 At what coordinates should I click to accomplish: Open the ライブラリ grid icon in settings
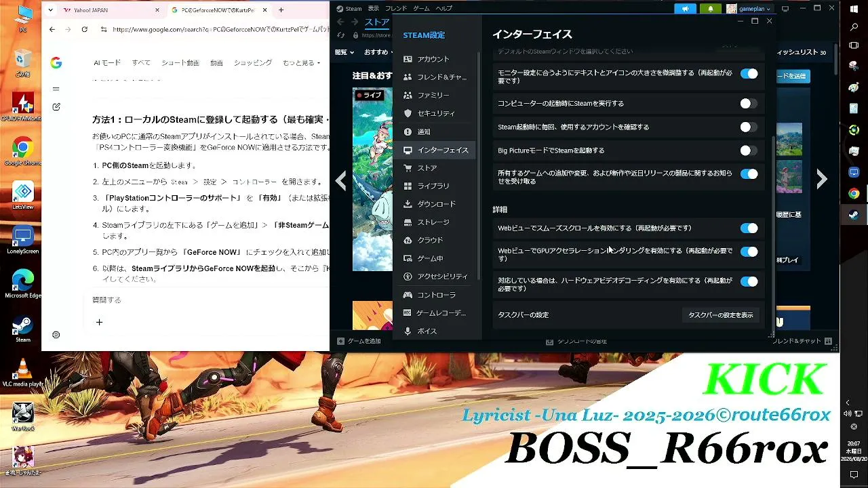click(x=408, y=186)
